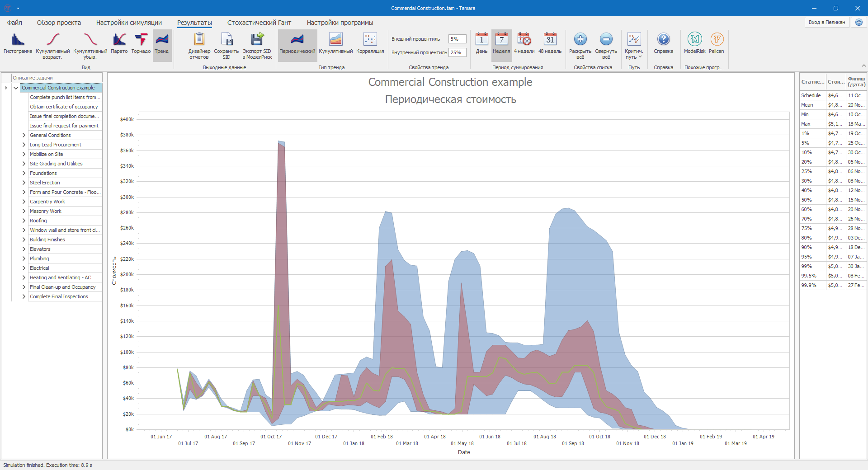The image size is (868, 470).
Task: Click Раскрыть всё expand-all icon
Action: 580,46
